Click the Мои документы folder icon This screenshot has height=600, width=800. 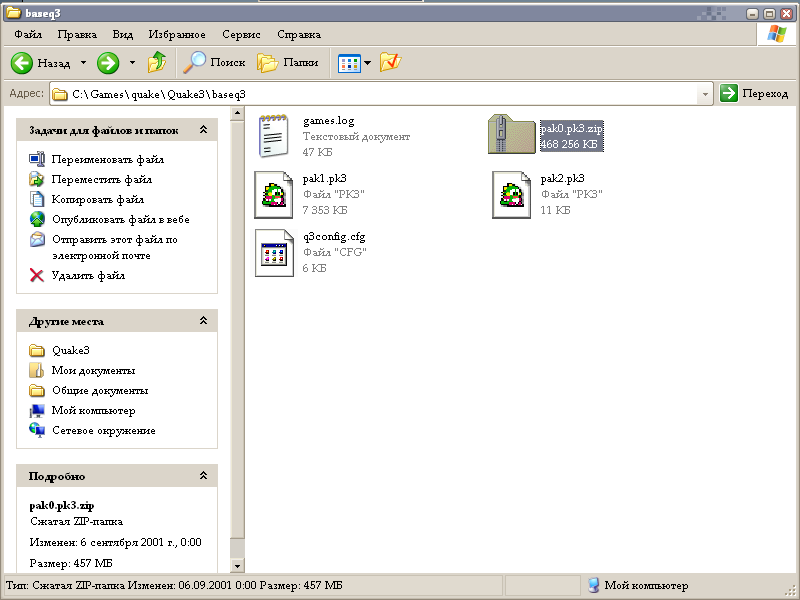pos(37,370)
